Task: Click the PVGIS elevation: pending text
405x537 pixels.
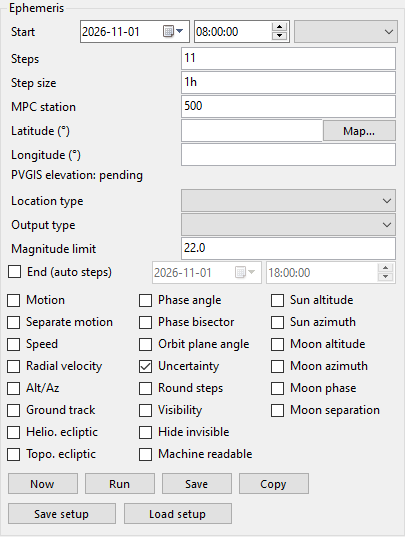Action: coord(77,175)
